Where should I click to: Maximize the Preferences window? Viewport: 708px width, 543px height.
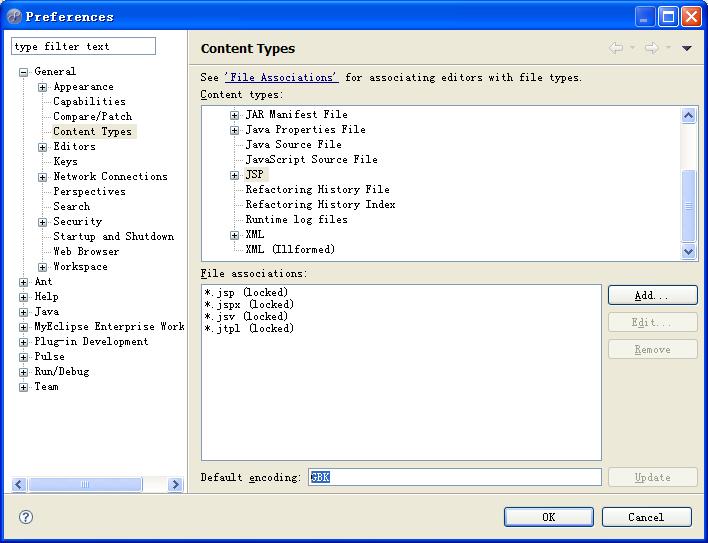[x=668, y=17]
